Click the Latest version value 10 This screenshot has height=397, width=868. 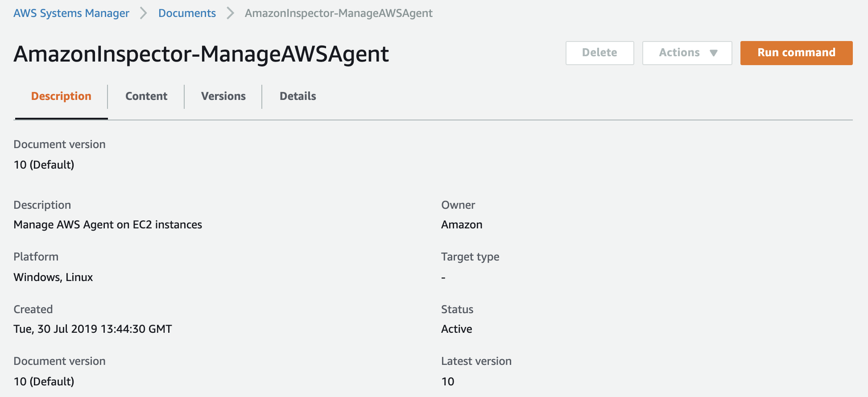click(x=447, y=382)
